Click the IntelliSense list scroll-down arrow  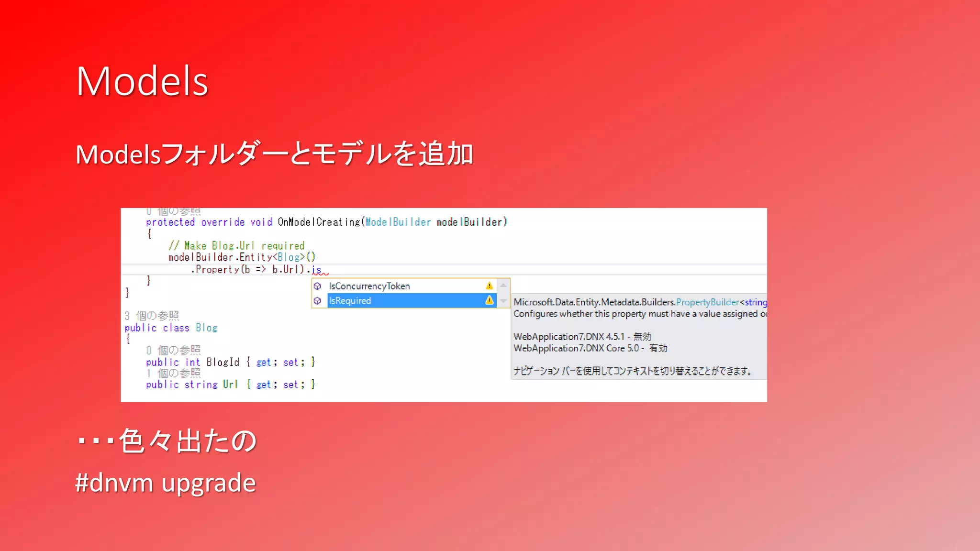coord(503,301)
